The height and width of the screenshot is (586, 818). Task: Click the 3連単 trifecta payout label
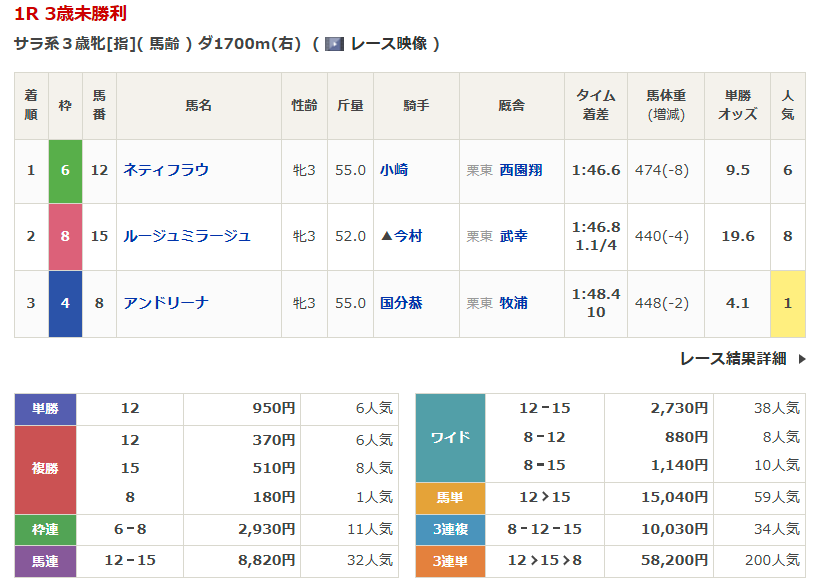pos(450,561)
